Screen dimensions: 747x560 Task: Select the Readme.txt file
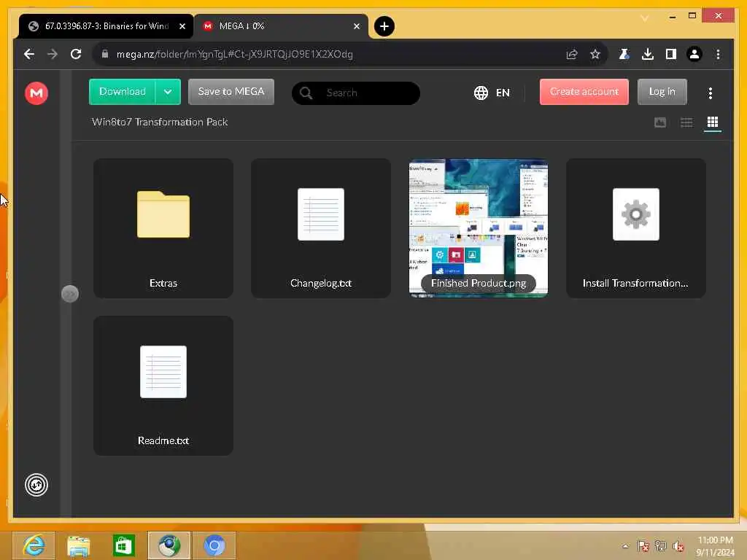click(x=163, y=386)
